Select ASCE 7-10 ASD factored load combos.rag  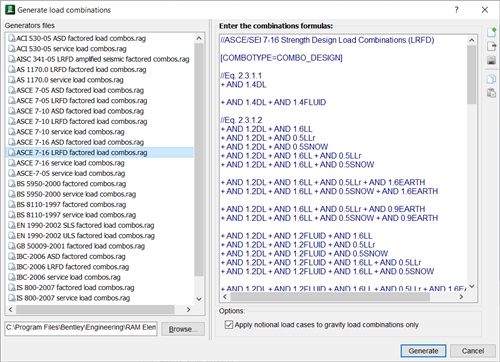click(80, 111)
